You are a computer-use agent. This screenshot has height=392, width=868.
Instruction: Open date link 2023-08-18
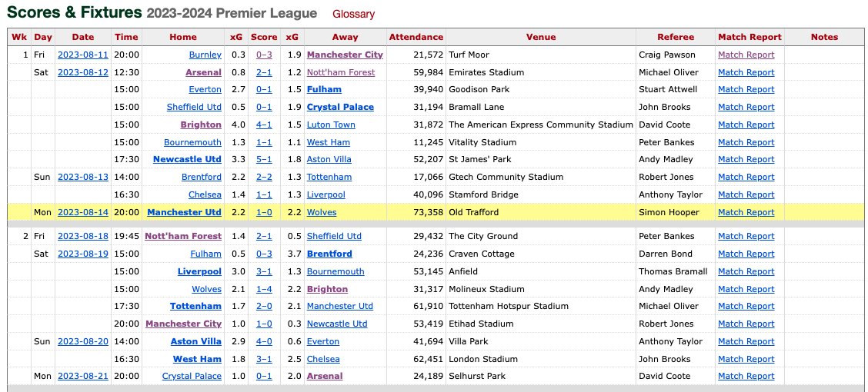(x=83, y=236)
